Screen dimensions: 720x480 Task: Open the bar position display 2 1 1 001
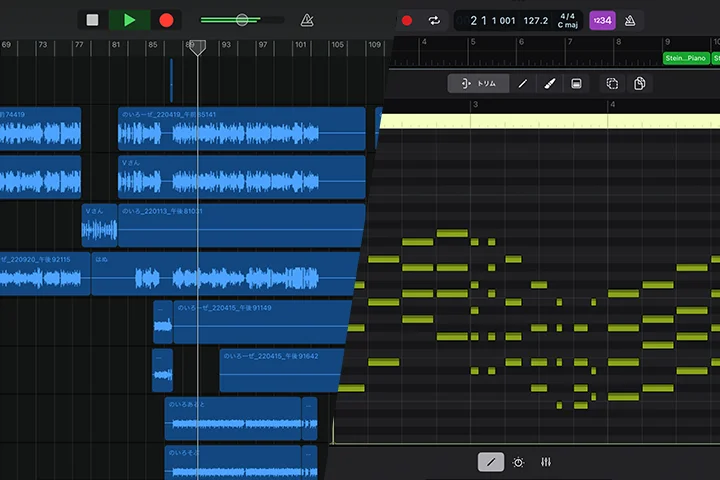(493, 21)
